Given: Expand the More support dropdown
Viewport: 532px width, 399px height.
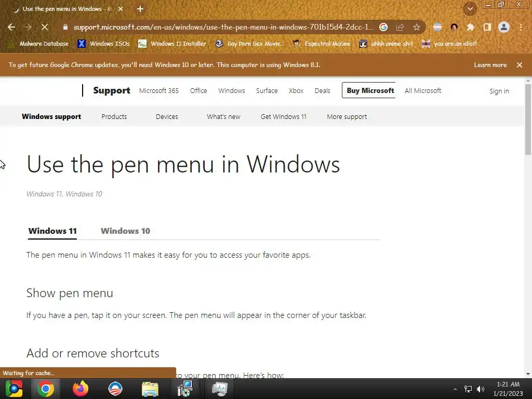Looking at the screenshot, I should click(x=347, y=116).
